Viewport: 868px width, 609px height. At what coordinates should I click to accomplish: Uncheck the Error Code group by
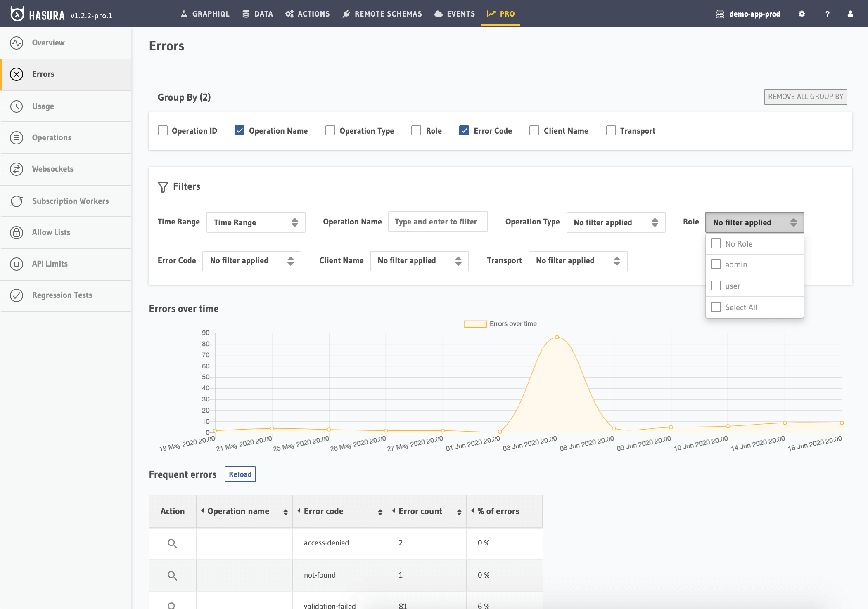click(464, 131)
